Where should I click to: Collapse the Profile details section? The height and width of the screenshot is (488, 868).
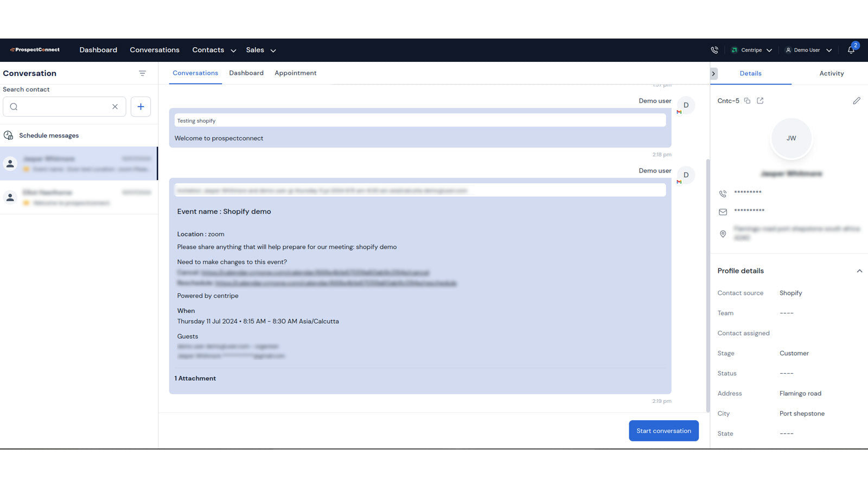click(859, 271)
